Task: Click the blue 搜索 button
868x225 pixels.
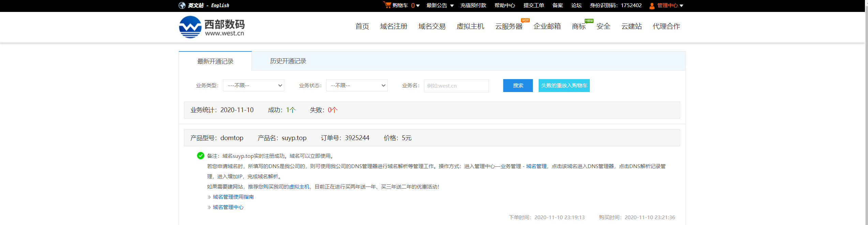Action: pyautogui.click(x=518, y=86)
